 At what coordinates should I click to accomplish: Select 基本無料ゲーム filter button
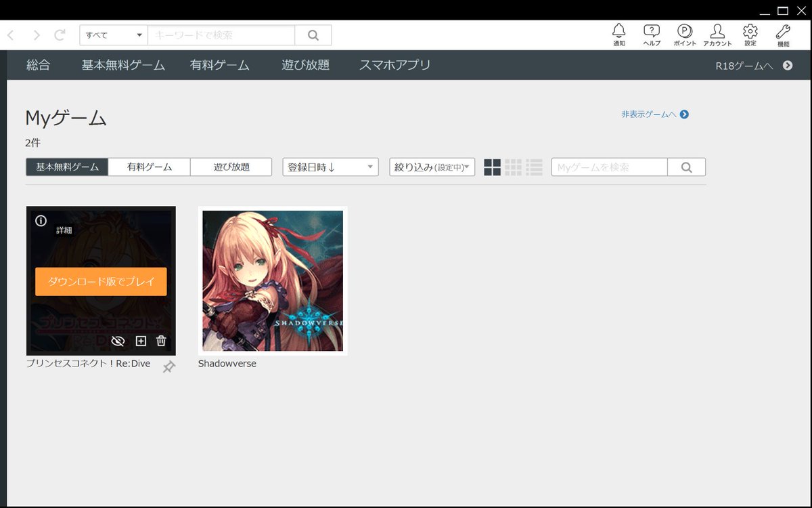tap(67, 167)
